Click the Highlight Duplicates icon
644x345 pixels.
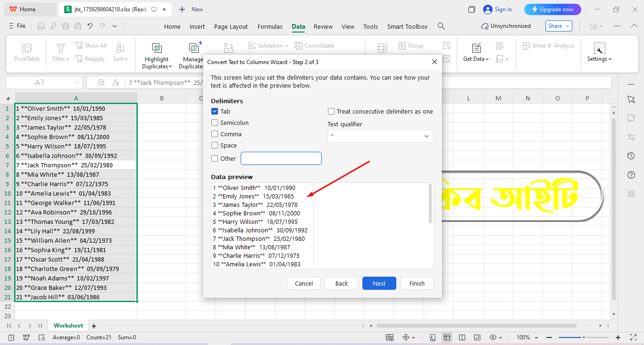coord(157,48)
